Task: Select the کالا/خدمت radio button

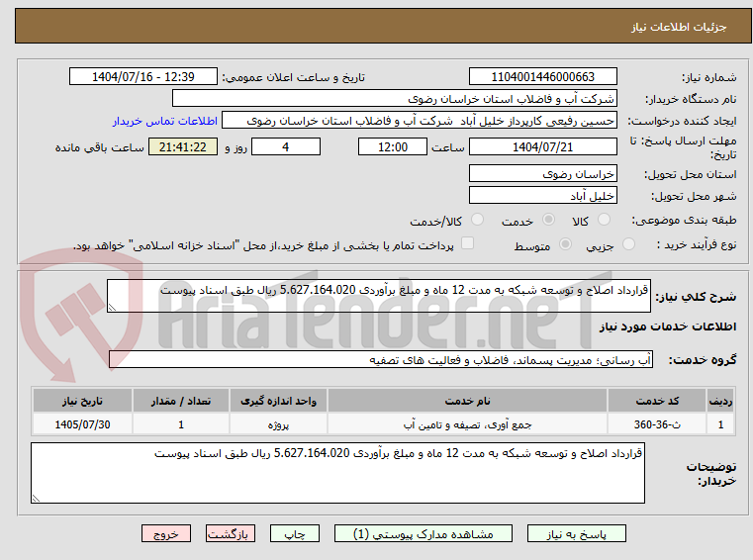Action: [477, 220]
